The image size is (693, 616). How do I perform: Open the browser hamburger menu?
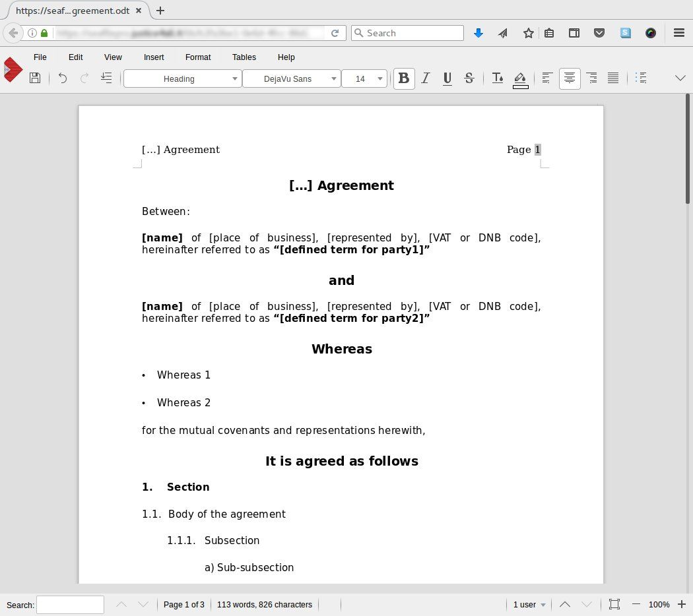(679, 33)
